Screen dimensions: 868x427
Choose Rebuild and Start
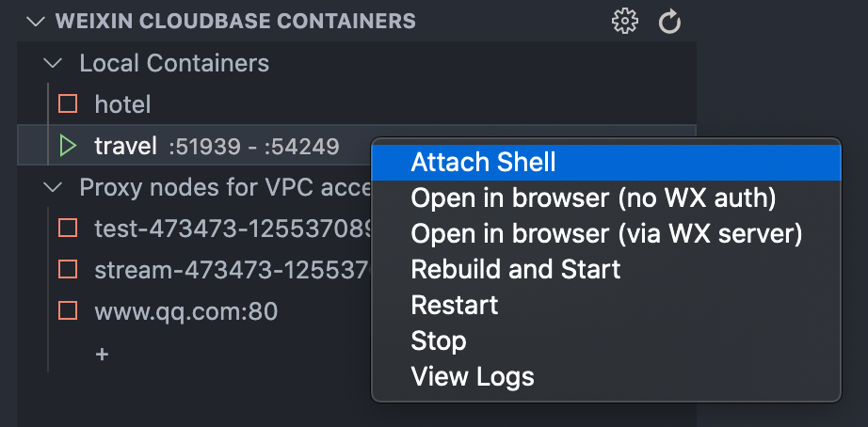(516, 270)
